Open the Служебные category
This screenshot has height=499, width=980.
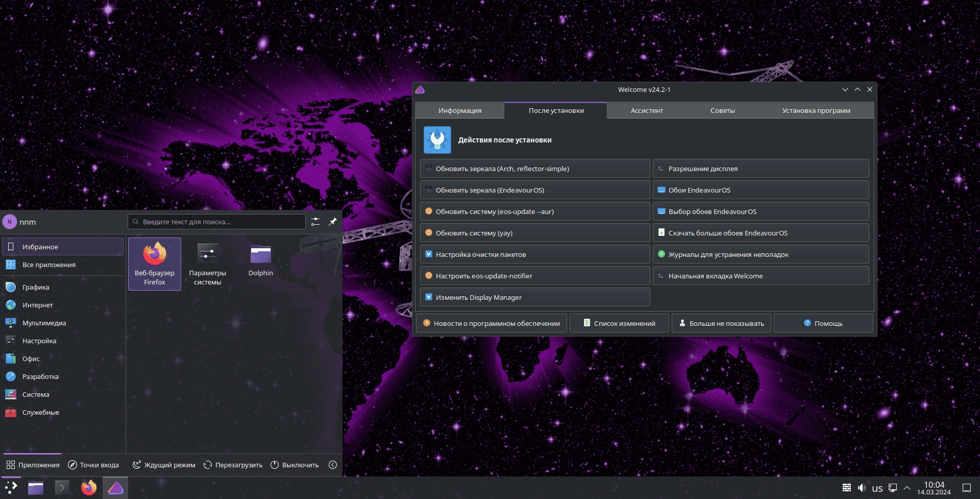pyautogui.click(x=63, y=412)
